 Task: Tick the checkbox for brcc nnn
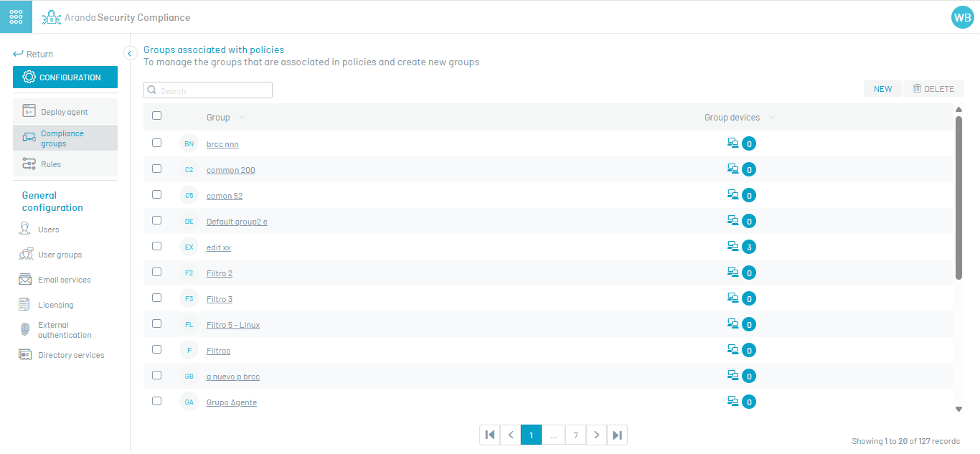tap(157, 143)
